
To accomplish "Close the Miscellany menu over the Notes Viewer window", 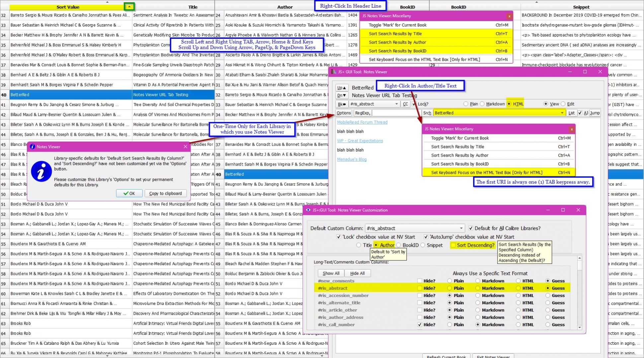I will (572, 129).
